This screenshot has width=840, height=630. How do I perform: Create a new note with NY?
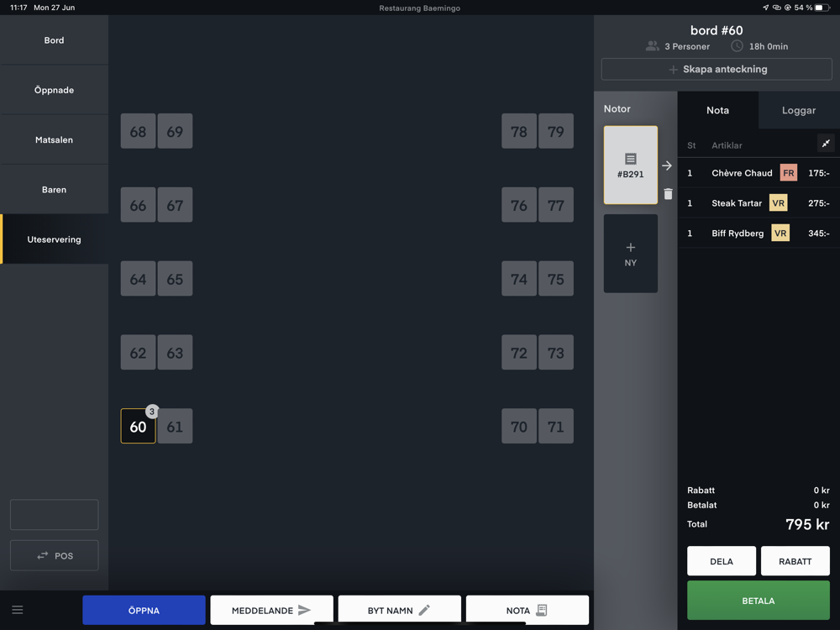631,254
